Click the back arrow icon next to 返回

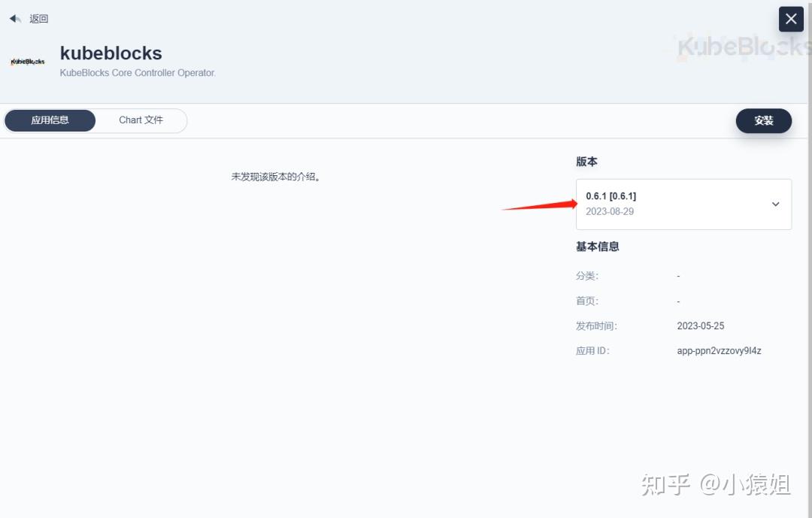coord(13,18)
